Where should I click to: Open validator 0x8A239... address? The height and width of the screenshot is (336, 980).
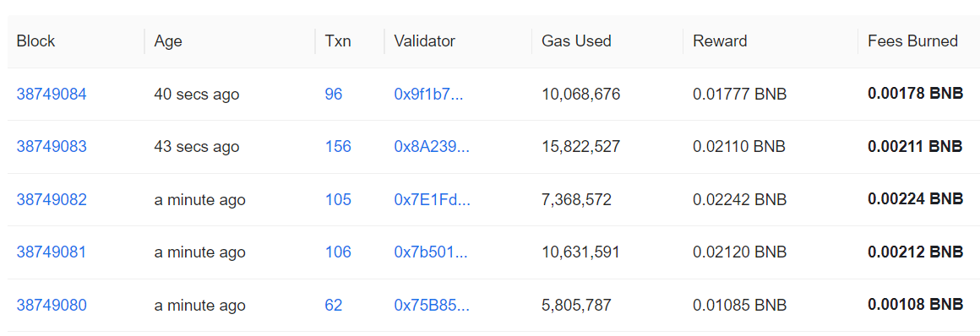[x=432, y=147]
